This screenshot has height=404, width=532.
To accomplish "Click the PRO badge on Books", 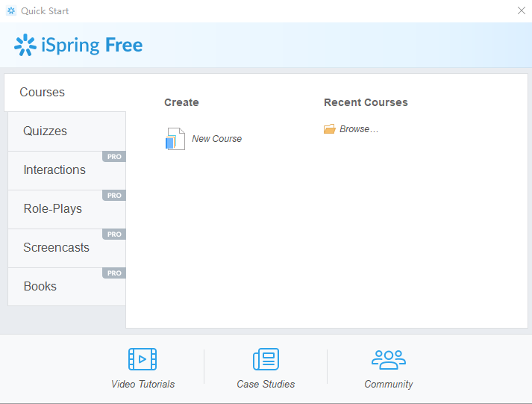I will coord(114,273).
